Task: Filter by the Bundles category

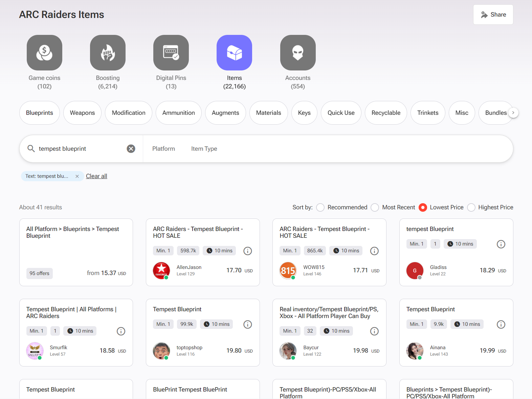Action: [496, 113]
